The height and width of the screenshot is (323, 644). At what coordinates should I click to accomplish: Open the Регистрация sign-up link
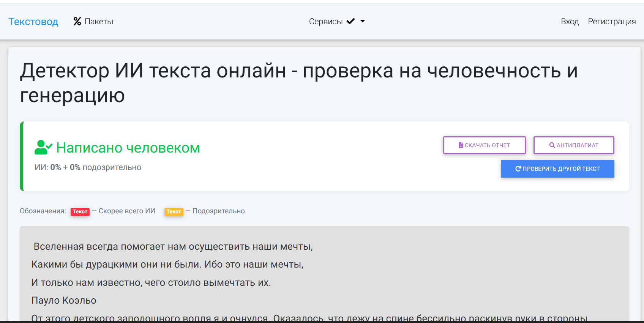[612, 22]
